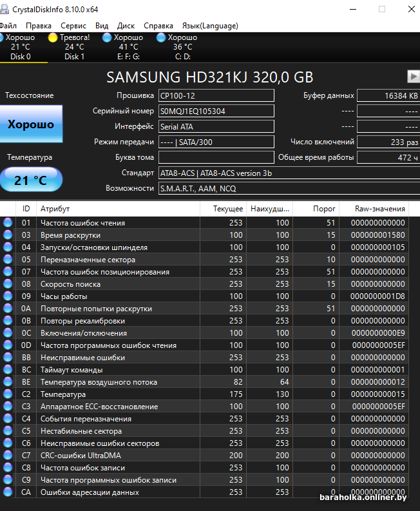Select the Запуски/остановки шпинделя attribute text

point(94,247)
